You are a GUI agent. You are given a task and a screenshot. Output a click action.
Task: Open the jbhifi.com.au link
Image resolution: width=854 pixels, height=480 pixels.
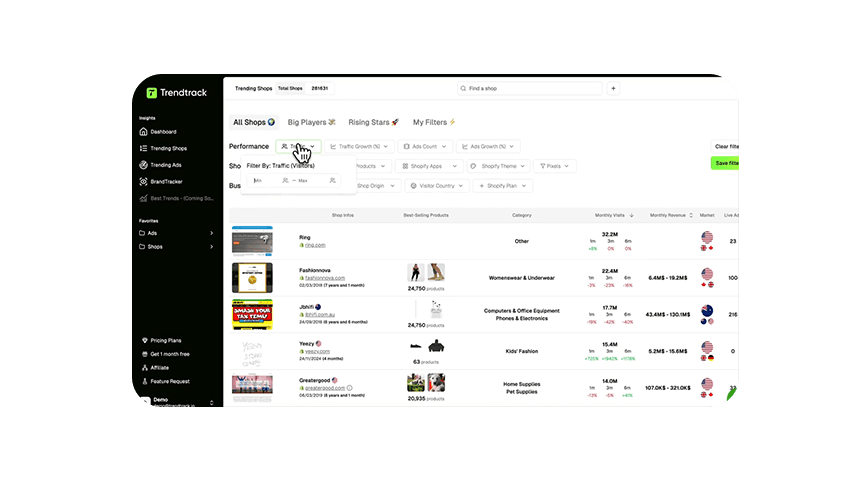pos(320,314)
